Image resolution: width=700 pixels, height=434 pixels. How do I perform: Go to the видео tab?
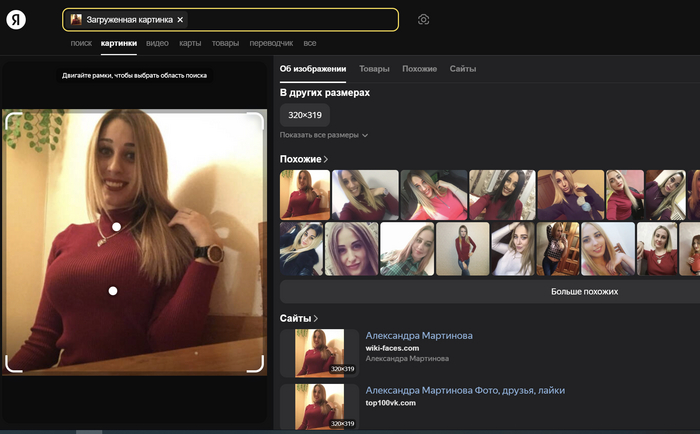point(157,43)
